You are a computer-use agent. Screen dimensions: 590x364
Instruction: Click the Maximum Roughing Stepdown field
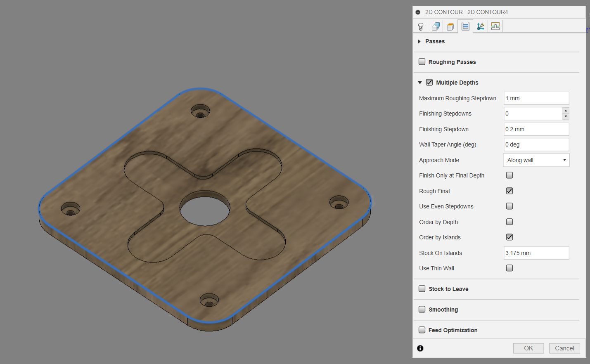click(536, 98)
